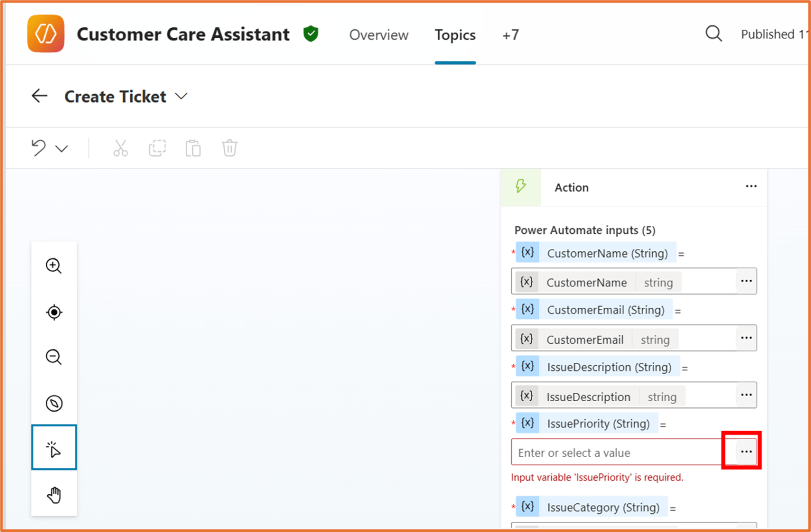Delete node with the trash icon
The width and height of the screenshot is (811, 532).
coord(229,148)
